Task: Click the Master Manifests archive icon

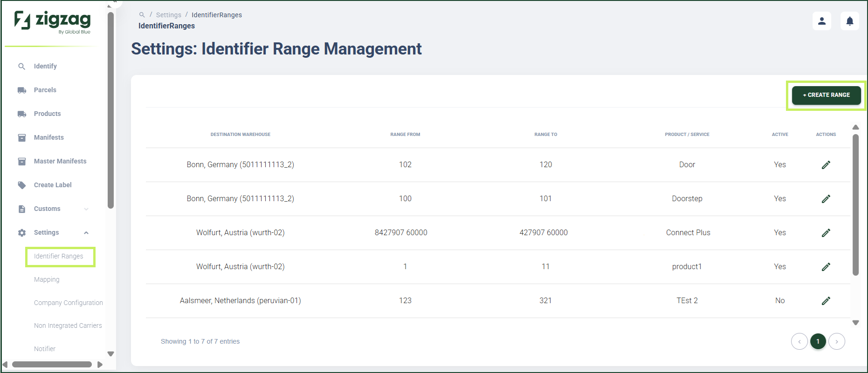Action: 21,162
